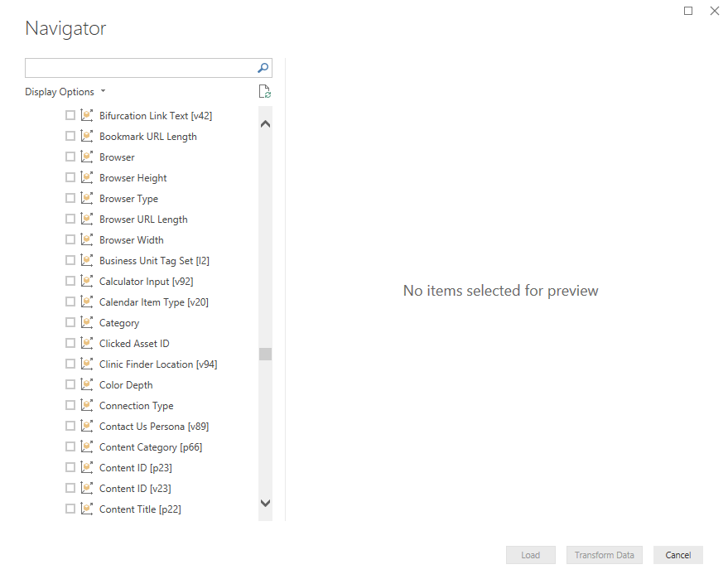728x579 pixels.
Task: Click the Transform Data button
Action: pyautogui.click(x=604, y=555)
